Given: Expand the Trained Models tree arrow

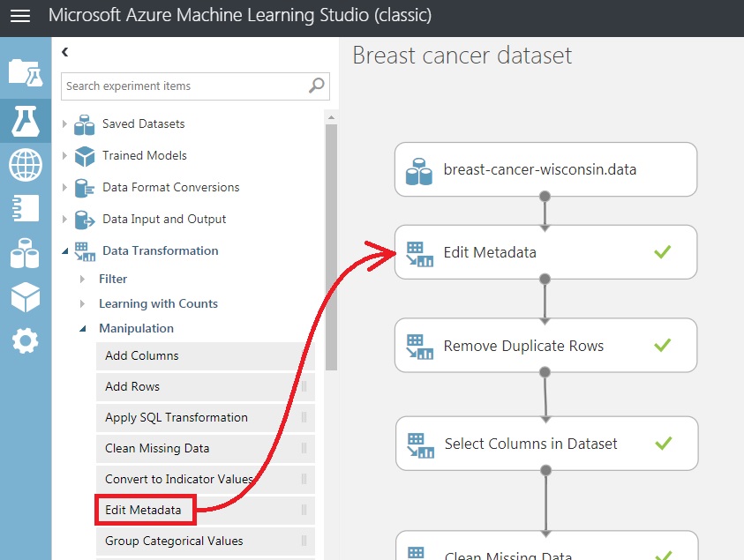Looking at the screenshot, I should click(64, 155).
